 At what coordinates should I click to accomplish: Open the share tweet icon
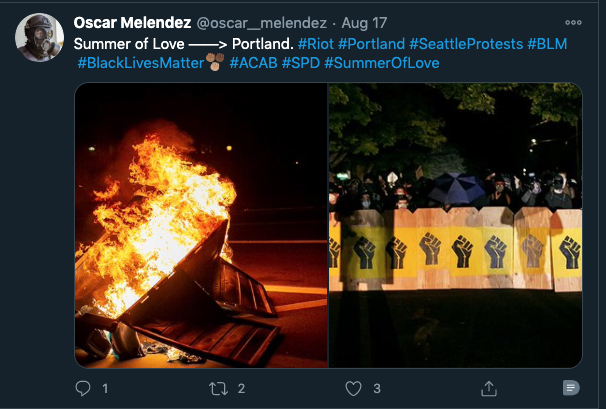(x=489, y=388)
